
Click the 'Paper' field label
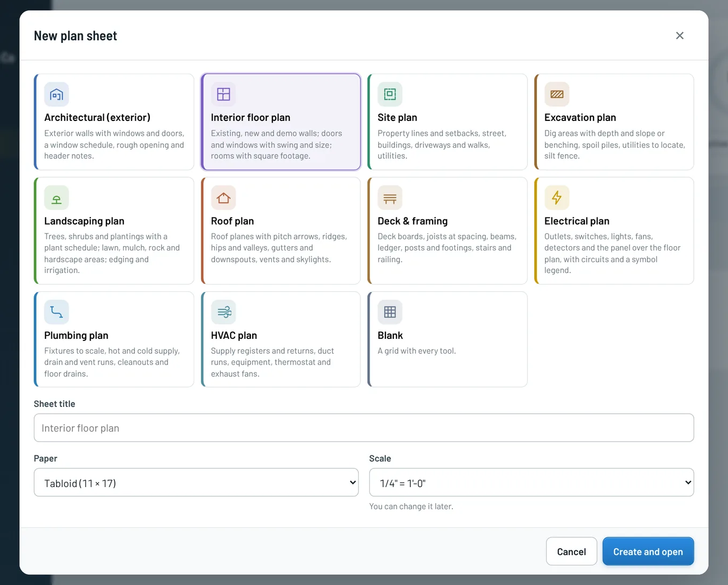(45, 459)
